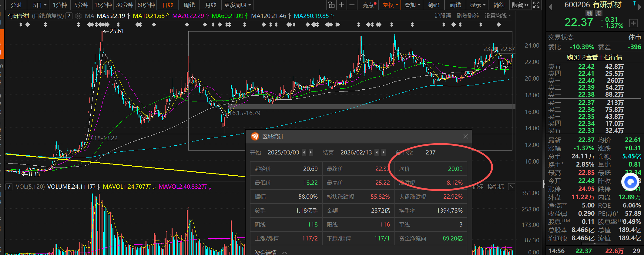644x255 pixels.
Task: Click the 融 margin trading badge
Action: [589, 13]
